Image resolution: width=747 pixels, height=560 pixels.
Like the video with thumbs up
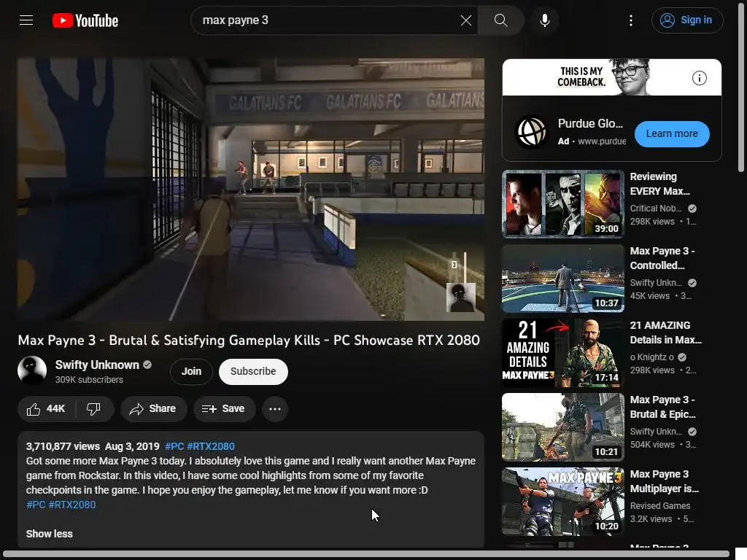pos(46,408)
